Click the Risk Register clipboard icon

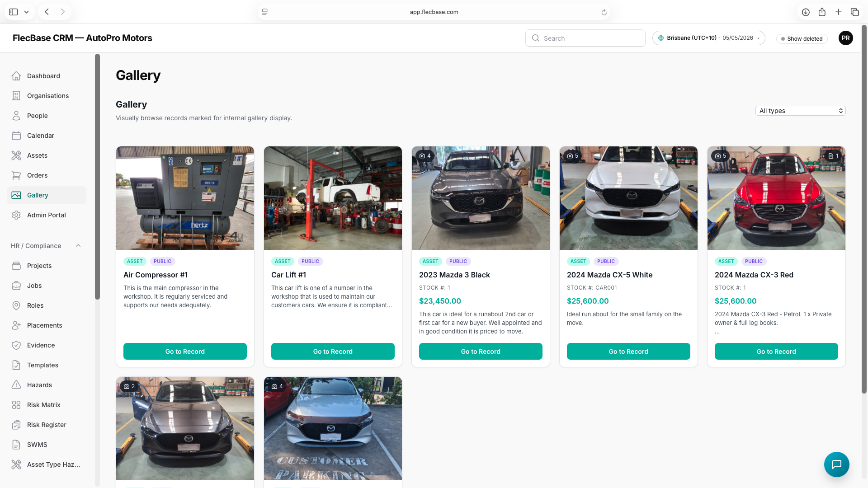point(16,425)
